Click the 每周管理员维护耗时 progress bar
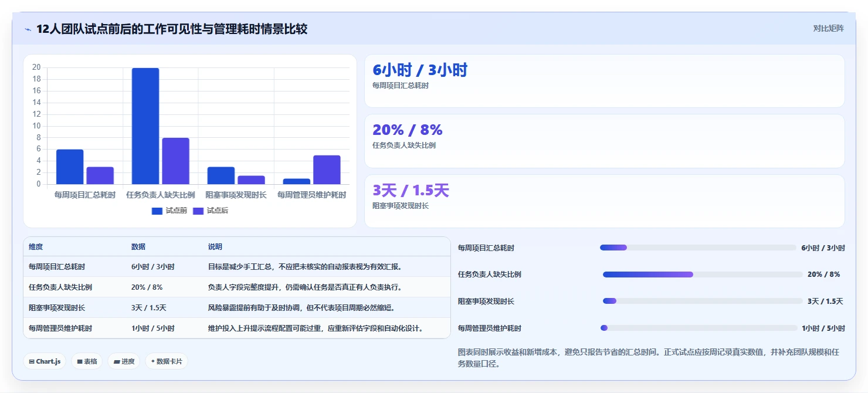The width and height of the screenshot is (868, 393). pyautogui.click(x=699, y=328)
